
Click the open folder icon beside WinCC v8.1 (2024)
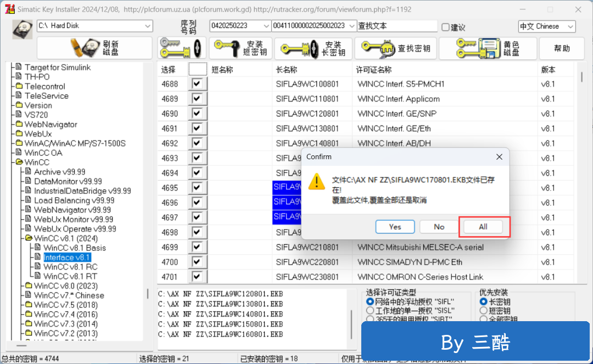(29, 238)
